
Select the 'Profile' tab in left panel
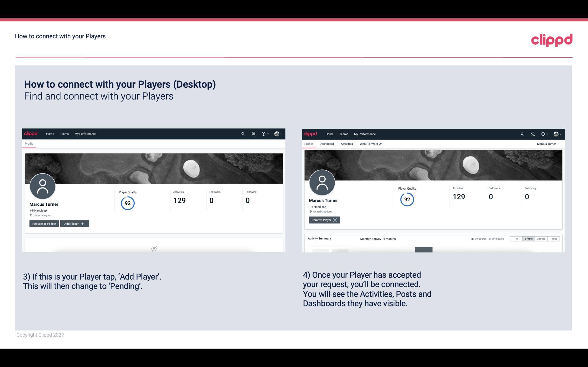tap(28, 144)
